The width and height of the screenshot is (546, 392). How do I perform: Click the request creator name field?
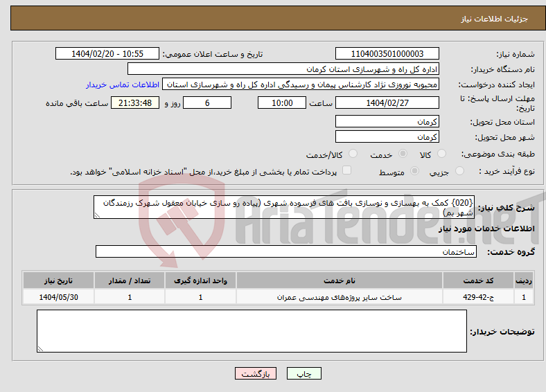tap(301, 84)
